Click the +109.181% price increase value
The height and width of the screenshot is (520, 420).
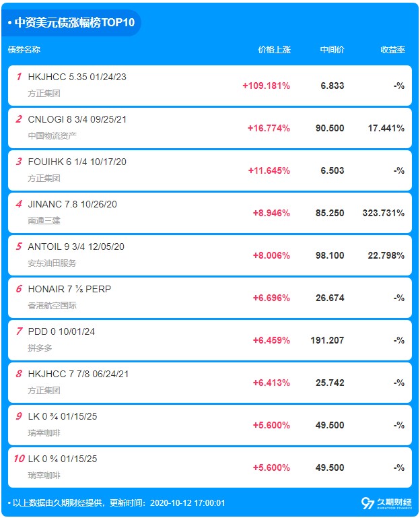click(266, 86)
